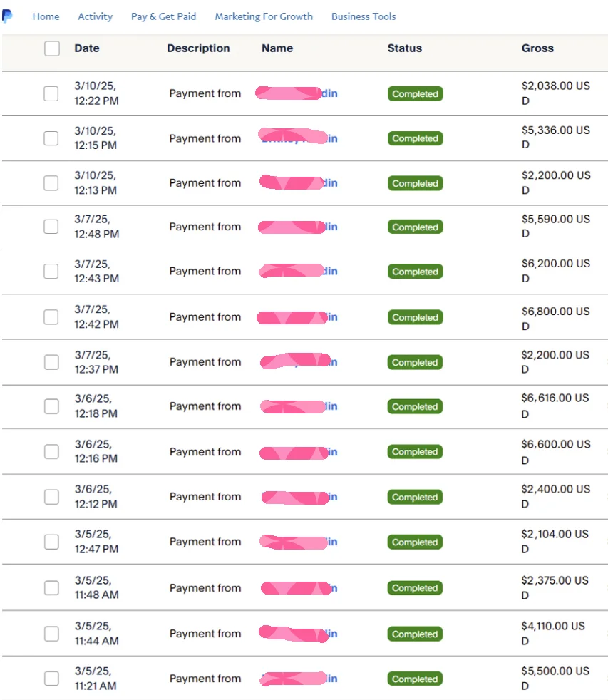Screen dimensions: 608x700
Task: Open payer name link for $6,200.00 payment
Action: pyautogui.click(x=298, y=271)
